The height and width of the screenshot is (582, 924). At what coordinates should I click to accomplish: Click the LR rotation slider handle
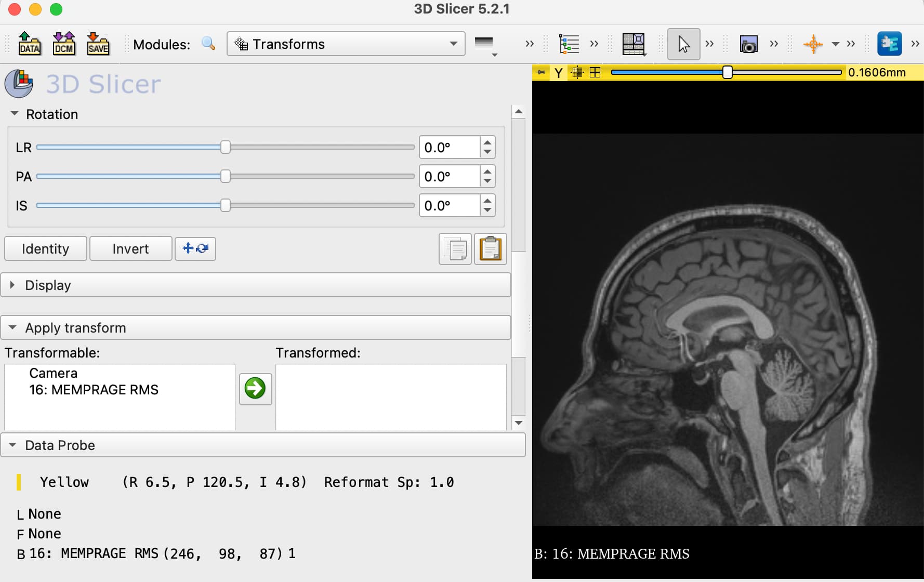[225, 147]
